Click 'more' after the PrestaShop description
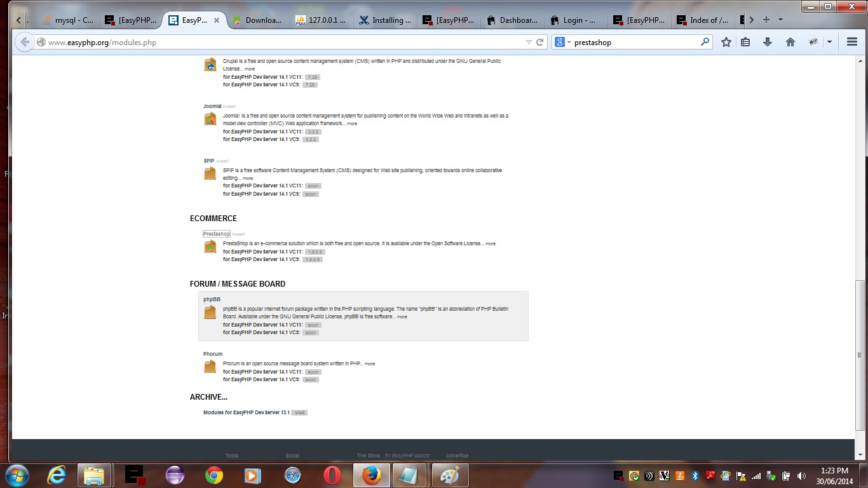 [x=491, y=243]
